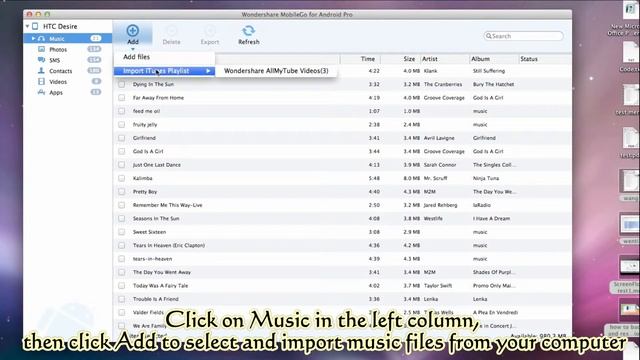
Task: Click the Export toolbar icon
Action: click(x=210, y=31)
